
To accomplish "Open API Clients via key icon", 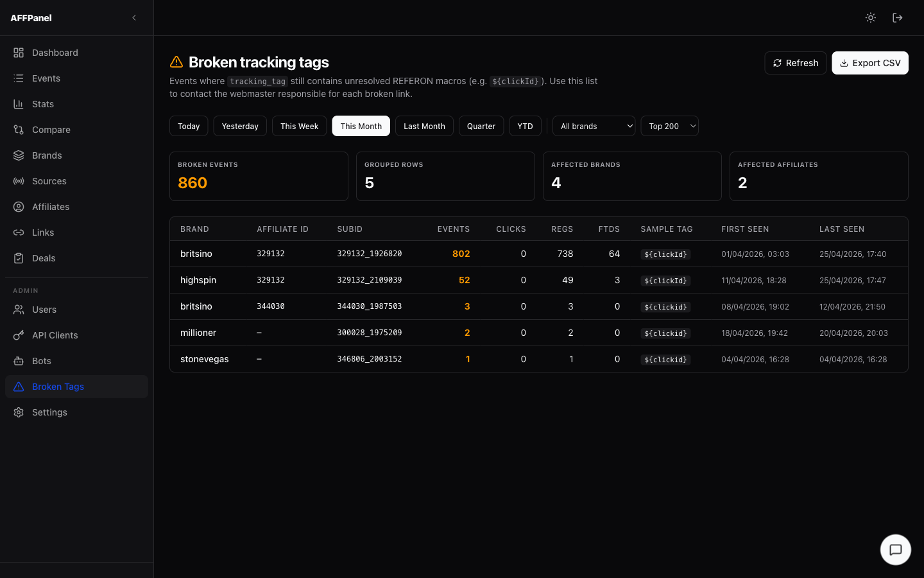I will click(x=19, y=335).
